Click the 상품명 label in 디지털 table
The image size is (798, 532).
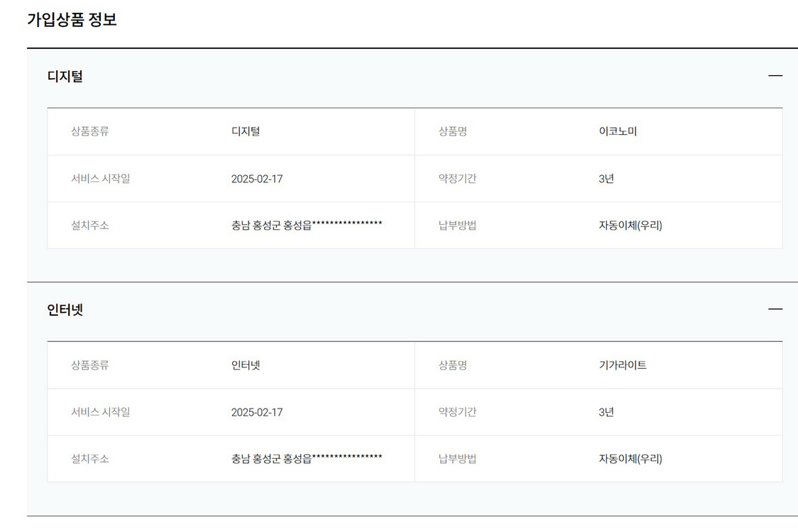tap(453, 131)
